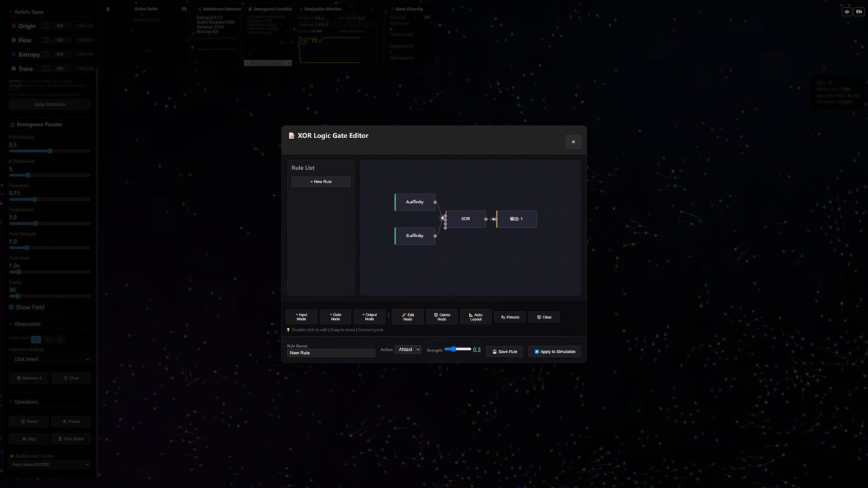Open the Click Select method dropdown
Viewport: 868px width, 488px height.
tap(50, 359)
